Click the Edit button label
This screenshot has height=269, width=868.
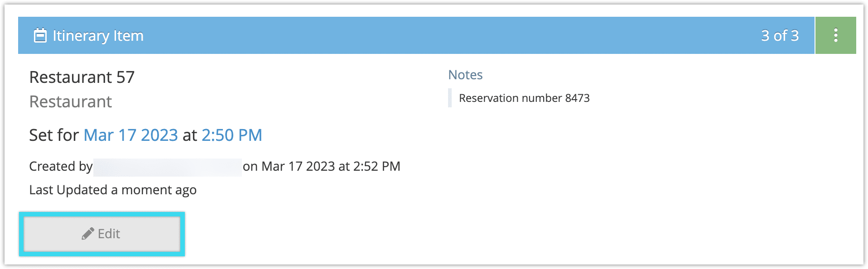109,234
